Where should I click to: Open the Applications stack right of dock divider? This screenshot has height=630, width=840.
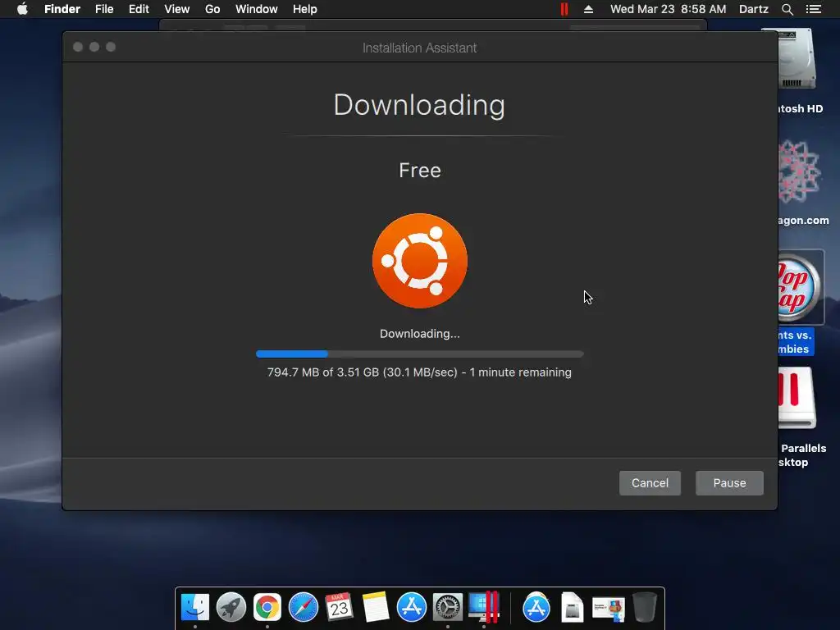[x=536, y=607]
